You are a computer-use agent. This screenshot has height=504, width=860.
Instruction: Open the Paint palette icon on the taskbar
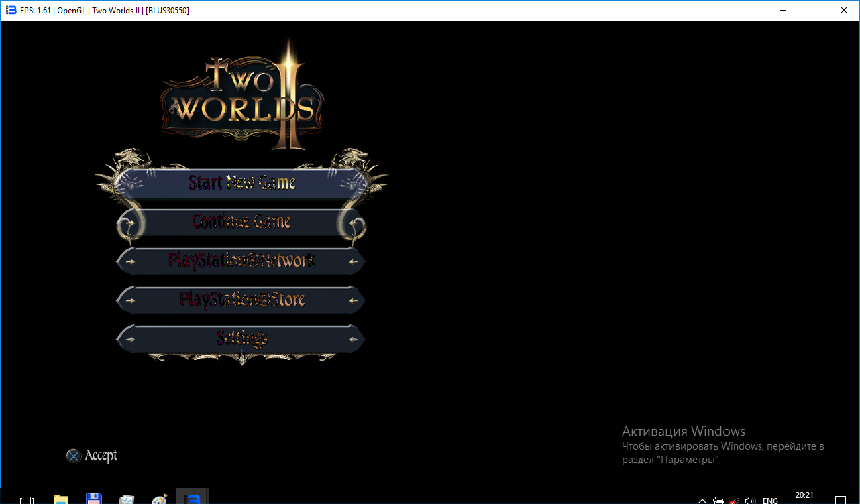[x=159, y=499]
